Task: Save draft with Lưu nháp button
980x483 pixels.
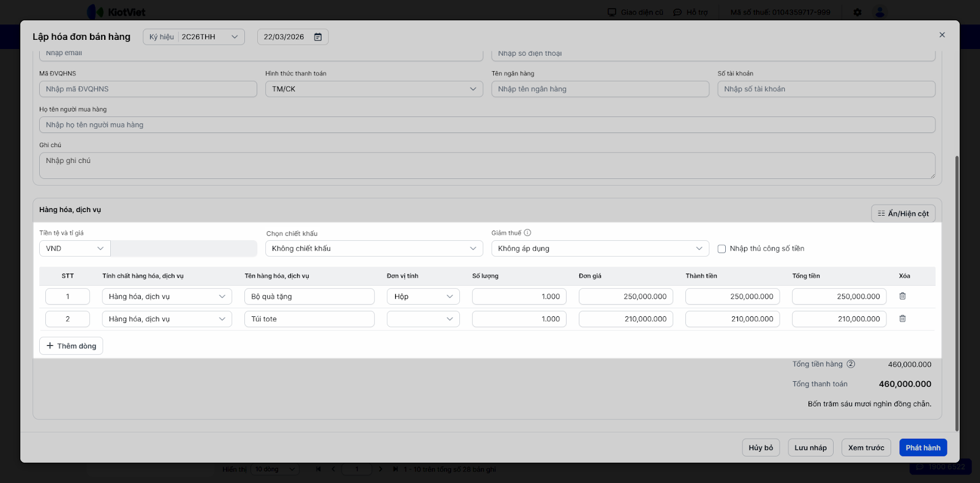Action: tap(810, 447)
